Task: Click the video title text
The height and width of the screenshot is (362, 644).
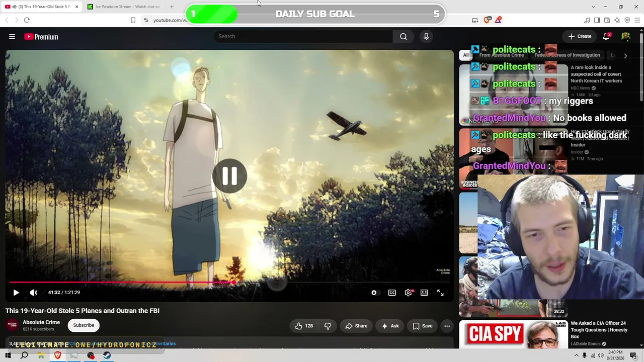Action: [x=83, y=311]
